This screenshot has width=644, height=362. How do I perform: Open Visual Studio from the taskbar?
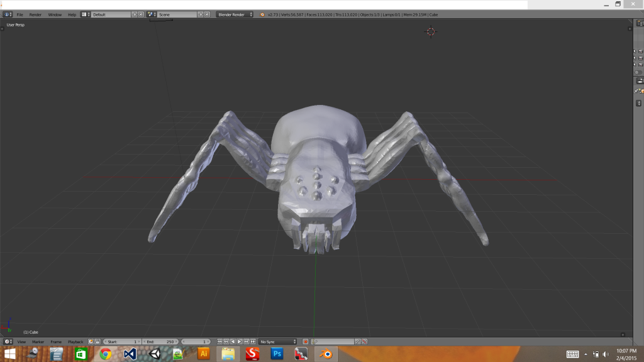130,354
